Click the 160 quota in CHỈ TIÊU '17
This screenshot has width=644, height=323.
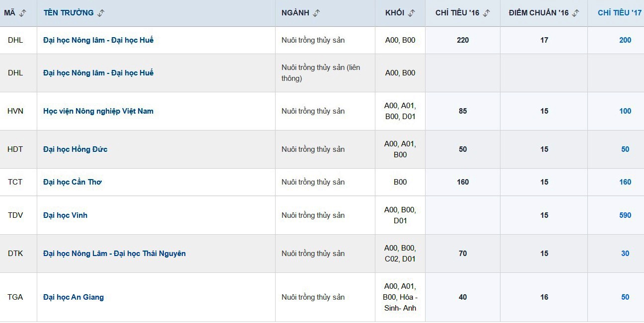[625, 182]
